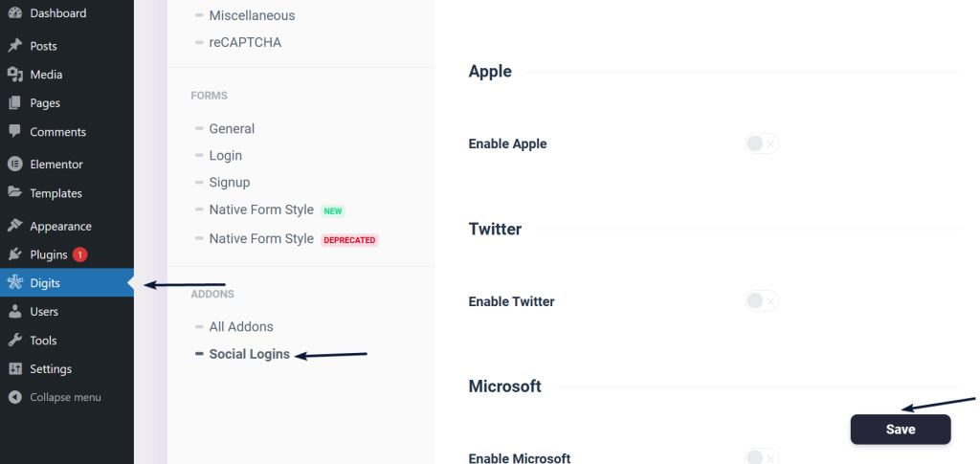Screen dimensions: 980x464
Task: Toggle the Enable Twitter switch
Action: 761,301
